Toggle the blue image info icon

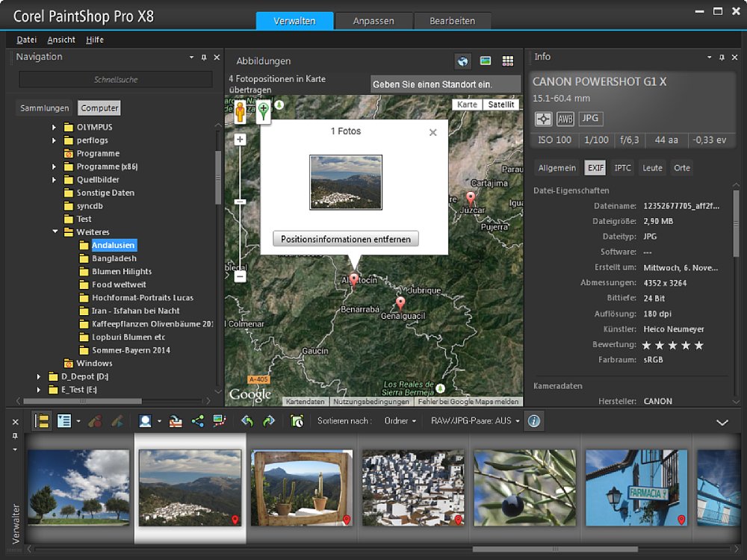pyautogui.click(x=534, y=421)
